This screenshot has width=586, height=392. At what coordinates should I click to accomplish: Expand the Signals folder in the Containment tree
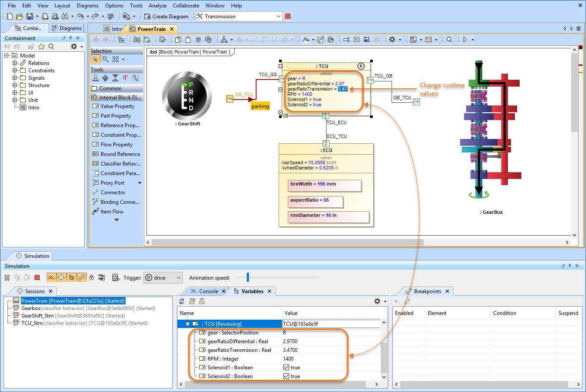pyautogui.click(x=15, y=78)
